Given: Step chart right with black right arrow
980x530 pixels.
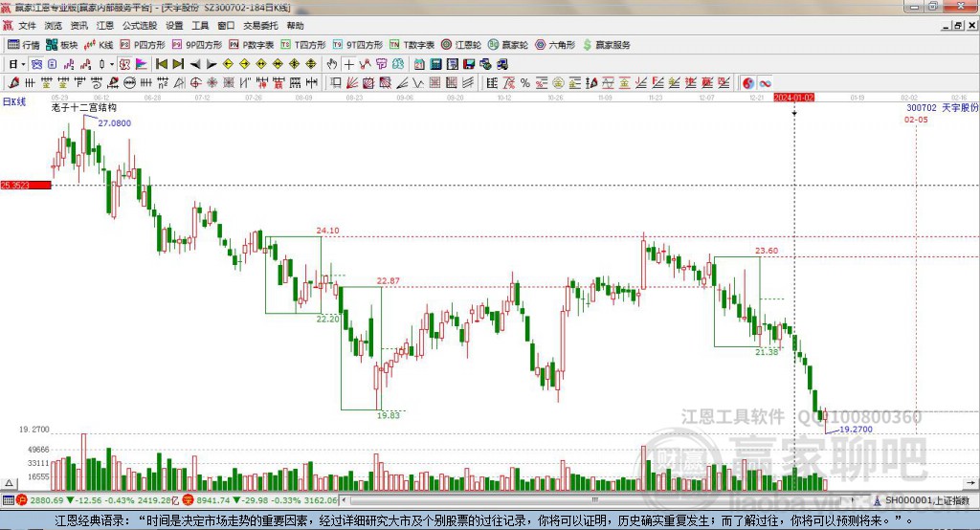Looking at the screenshot, I should pyautogui.click(x=212, y=64).
